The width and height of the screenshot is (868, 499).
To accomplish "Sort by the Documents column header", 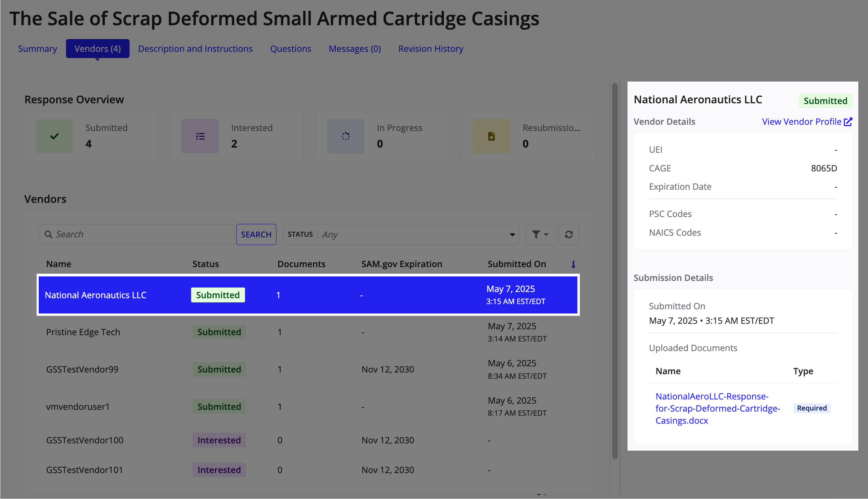I will pos(301,264).
